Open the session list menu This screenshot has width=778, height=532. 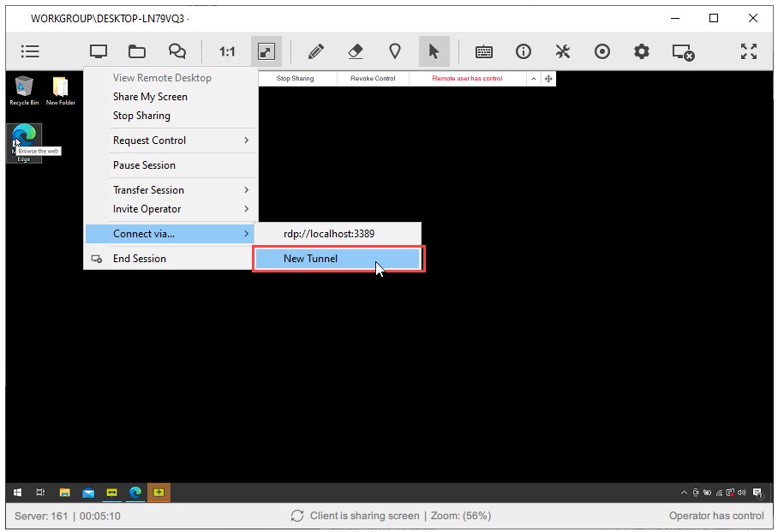[x=29, y=51]
